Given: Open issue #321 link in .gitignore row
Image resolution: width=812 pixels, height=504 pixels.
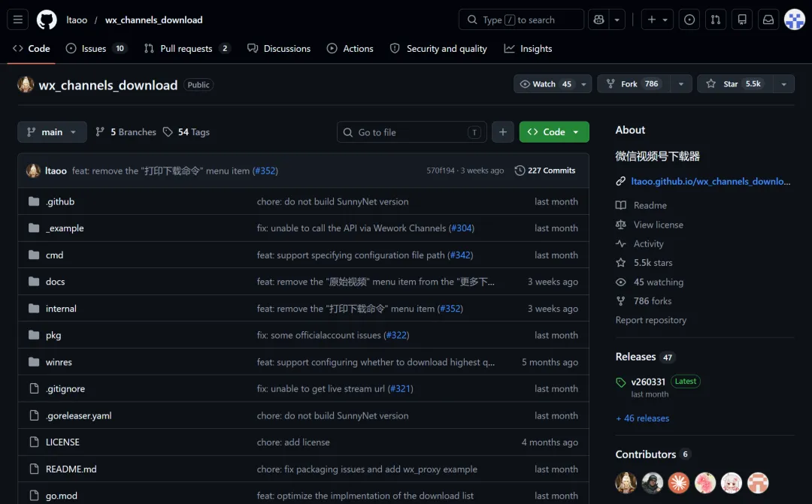Looking at the screenshot, I should coord(400,388).
